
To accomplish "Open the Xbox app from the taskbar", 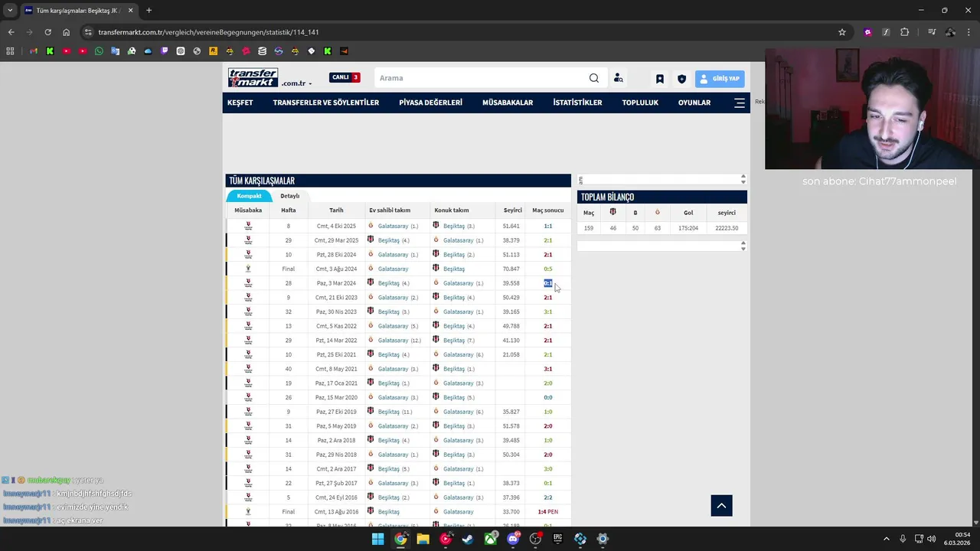I will (491, 539).
